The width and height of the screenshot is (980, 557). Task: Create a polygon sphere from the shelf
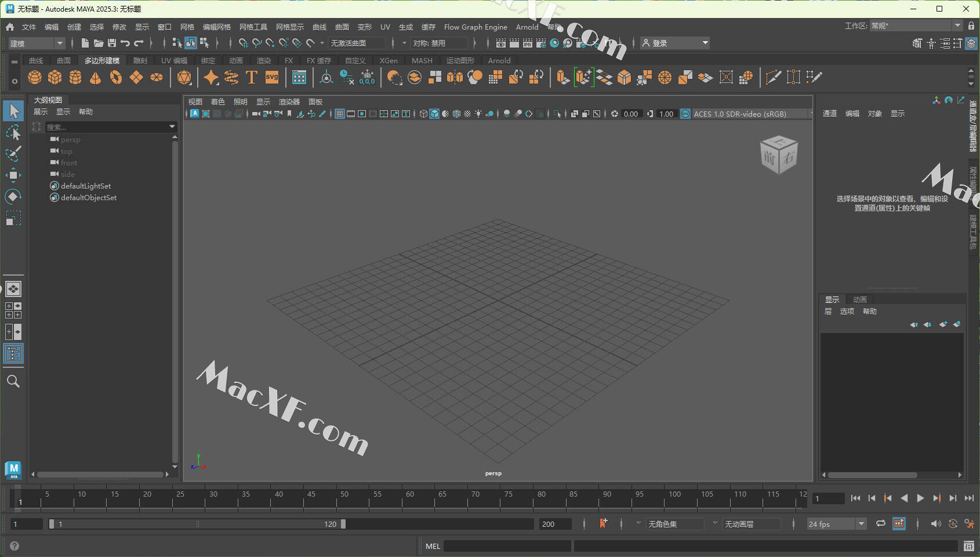[x=35, y=77]
